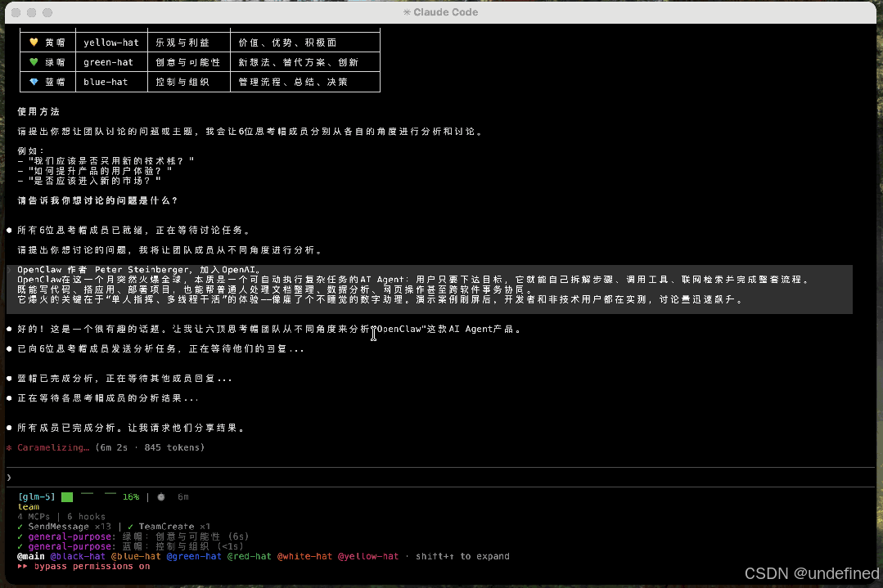Viewport: 883px width, 588px height.
Task: Select the @green-hat agent tag
Action: click(x=194, y=556)
